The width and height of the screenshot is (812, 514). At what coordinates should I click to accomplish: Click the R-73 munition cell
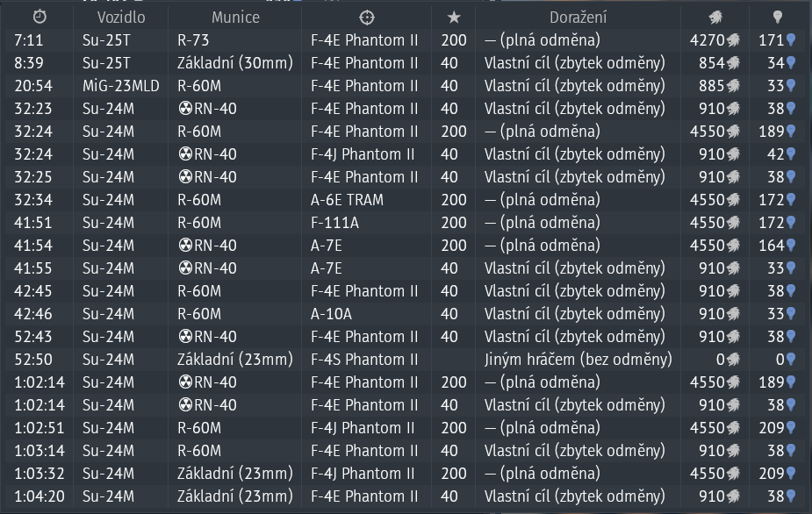[x=193, y=40]
